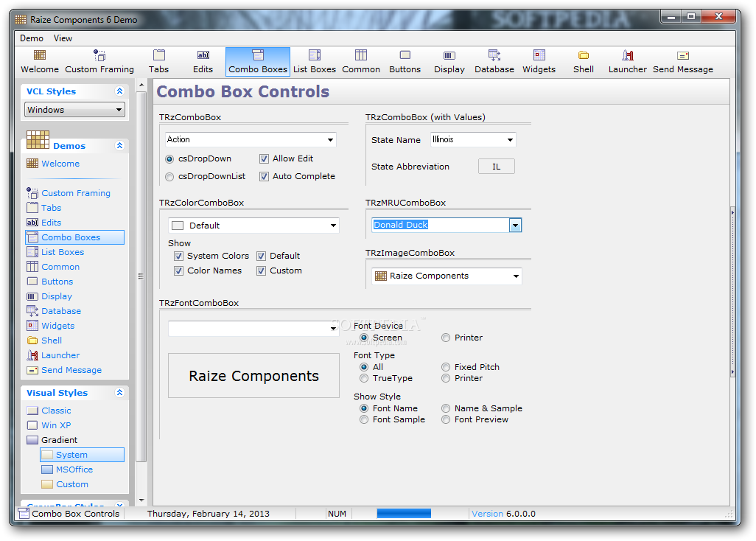Click the System gradient color swatch
756x541 pixels.
[x=46, y=455]
